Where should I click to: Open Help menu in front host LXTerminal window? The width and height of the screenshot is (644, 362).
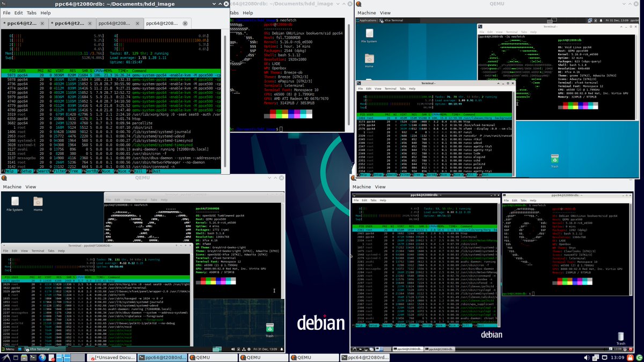(x=46, y=12)
